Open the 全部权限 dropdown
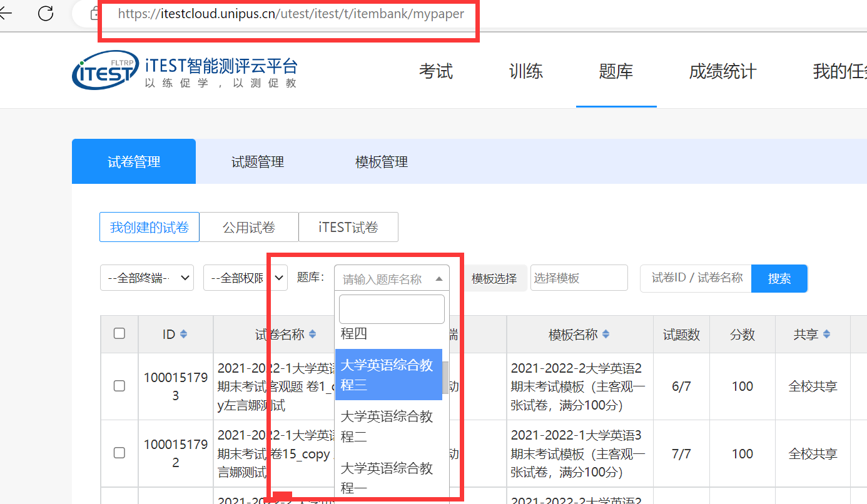Viewport: 867px width, 504px height. 245,278
